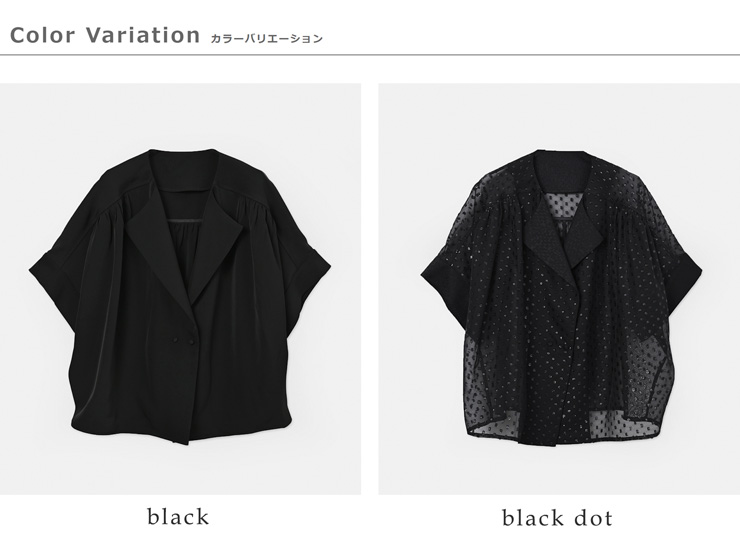The width and height of the screenshot is (740, 535).
Task: Select the black jacket thumbnail
Action: pos(180,289)
